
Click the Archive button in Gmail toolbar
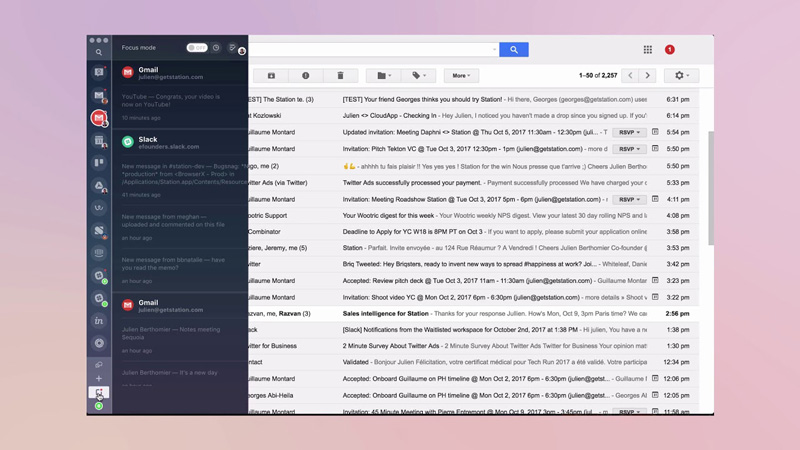(x=271, y=76)
